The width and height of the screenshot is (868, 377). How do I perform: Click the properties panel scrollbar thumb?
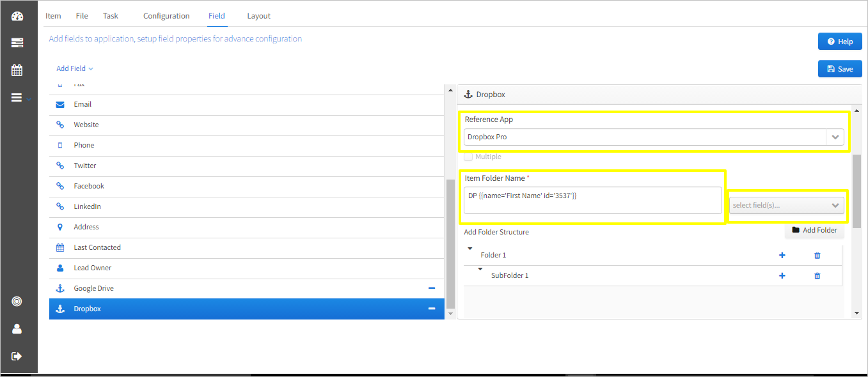point(857,191)
